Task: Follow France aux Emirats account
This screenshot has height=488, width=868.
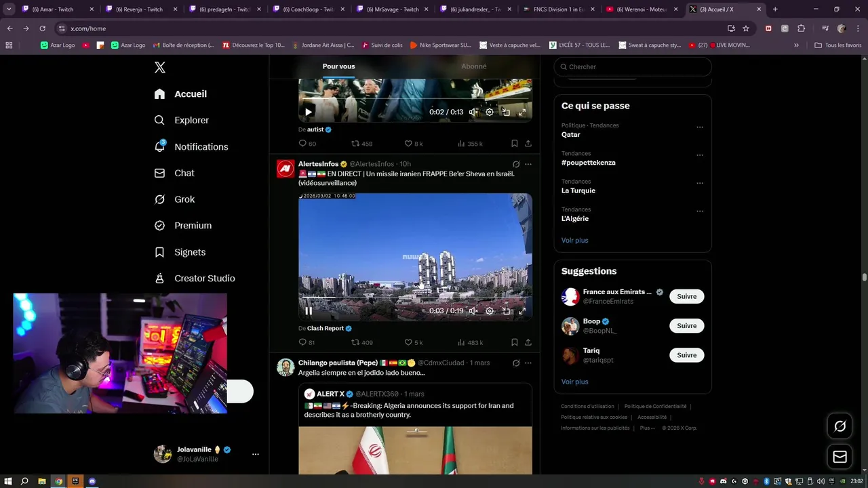Action: coord(686,296)
